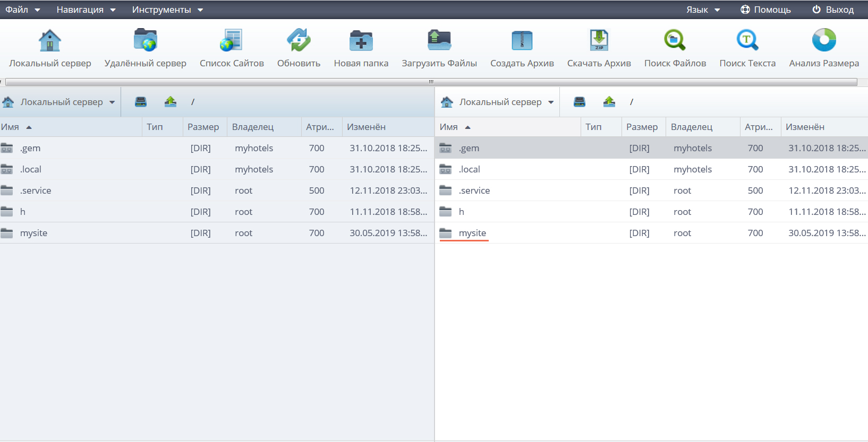This screenshot has width=868, height=442.
Task: Select mysite folder icon in left panel
Action: coord(7,233)
